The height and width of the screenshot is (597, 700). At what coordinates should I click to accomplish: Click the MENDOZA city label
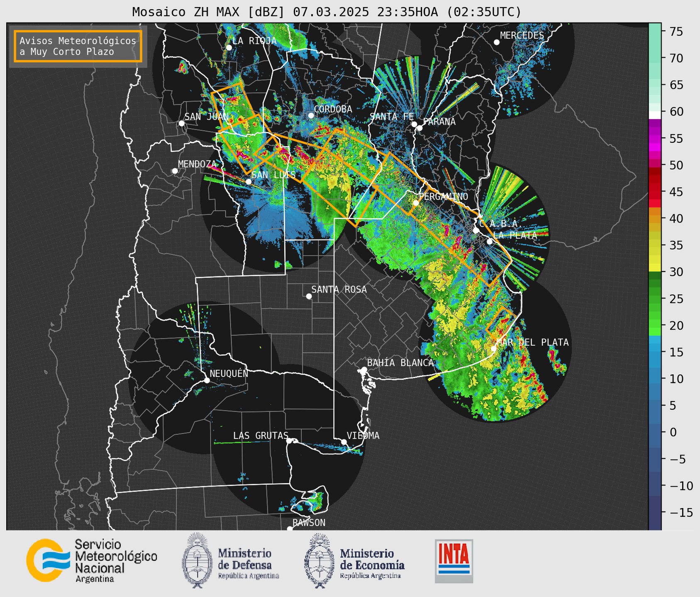click(x=198, y=164)
